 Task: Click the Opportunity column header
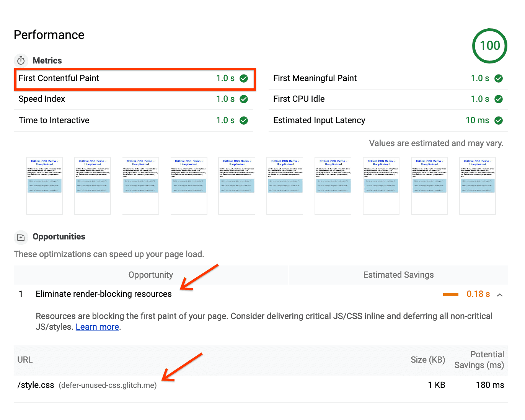pyautogui.click(x=150, y=275)
